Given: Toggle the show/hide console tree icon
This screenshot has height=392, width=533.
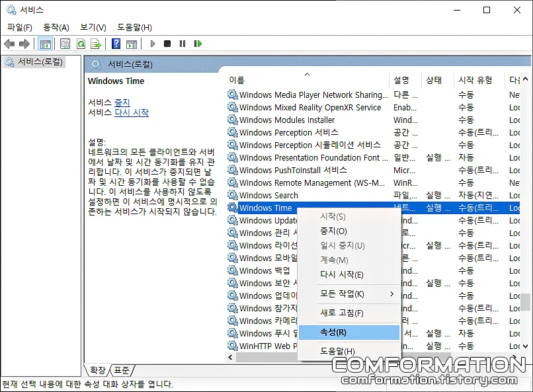Looking at the screenshot, I should click(45, 44).
